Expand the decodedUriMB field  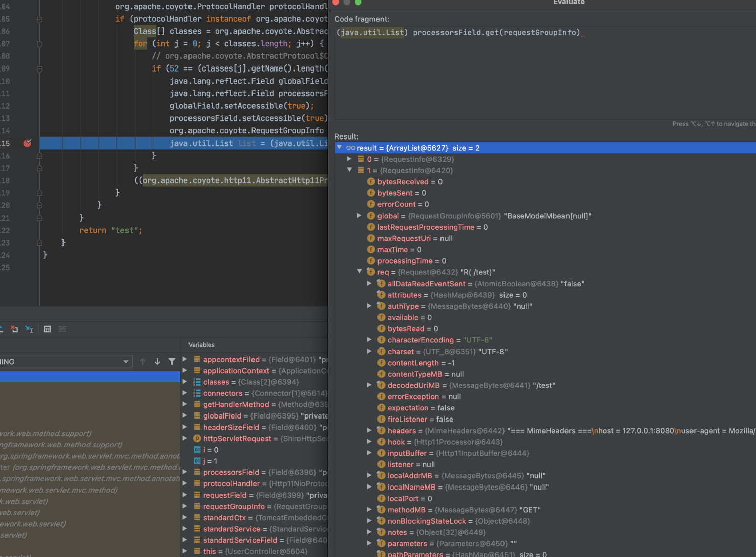pos(369,385)
